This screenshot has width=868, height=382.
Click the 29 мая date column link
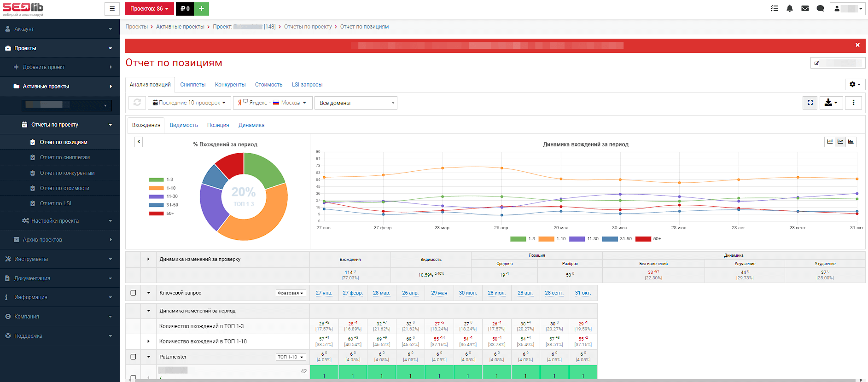pos(439,293)
